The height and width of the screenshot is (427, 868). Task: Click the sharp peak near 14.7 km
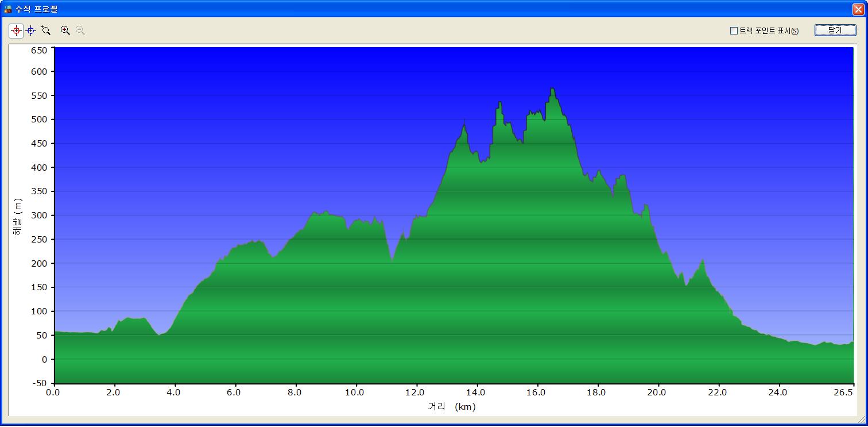[500, 103]
